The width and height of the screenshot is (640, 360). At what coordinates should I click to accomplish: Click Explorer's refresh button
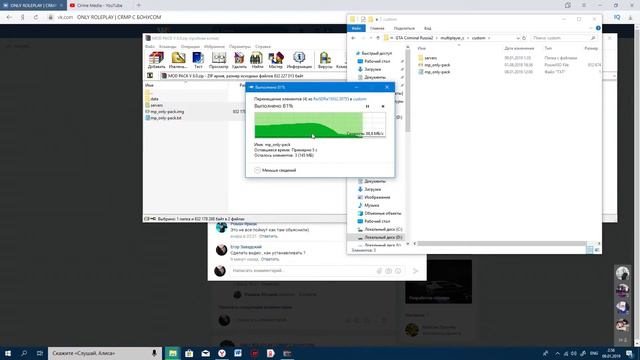(524, 38)
